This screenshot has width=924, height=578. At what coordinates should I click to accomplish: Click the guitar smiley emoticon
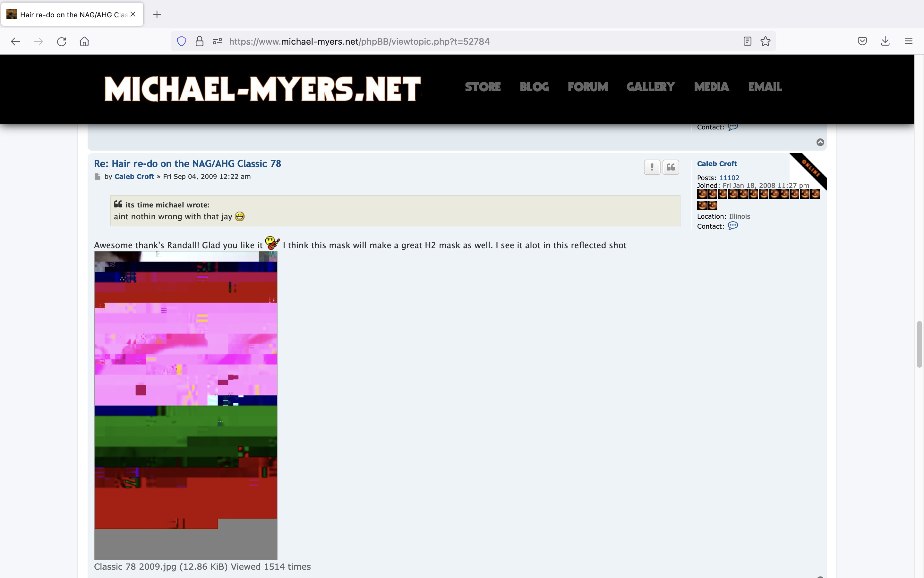pos(272,243)
